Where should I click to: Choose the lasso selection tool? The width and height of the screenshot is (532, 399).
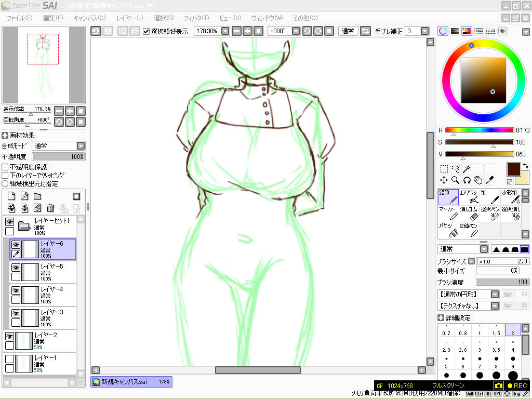pyautogui.click(x=455, y=169)
